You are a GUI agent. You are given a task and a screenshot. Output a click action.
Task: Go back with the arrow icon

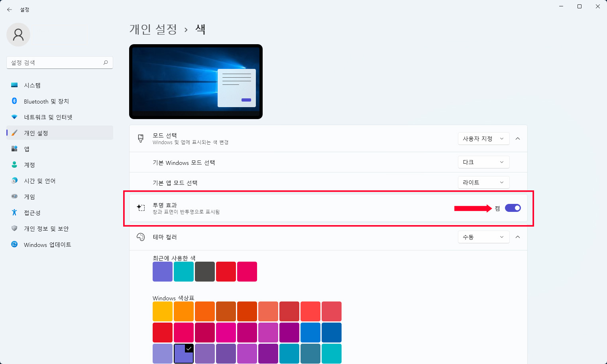point(10,10)
